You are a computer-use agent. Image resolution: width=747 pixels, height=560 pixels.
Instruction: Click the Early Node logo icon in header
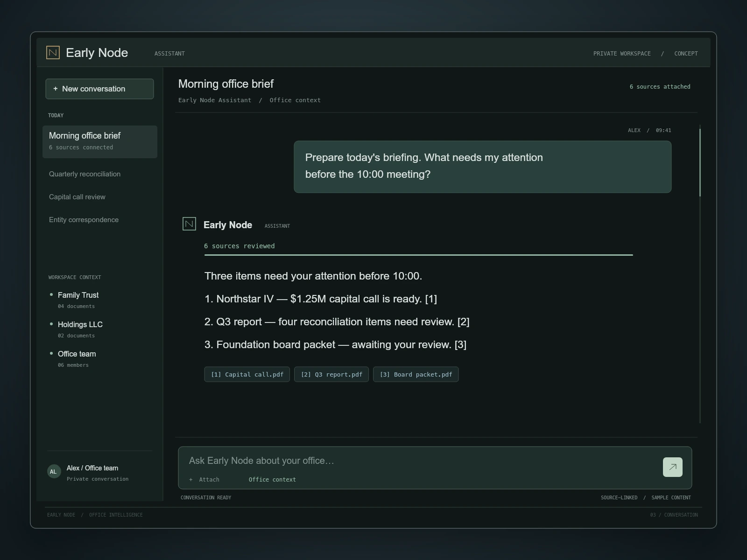53,52
